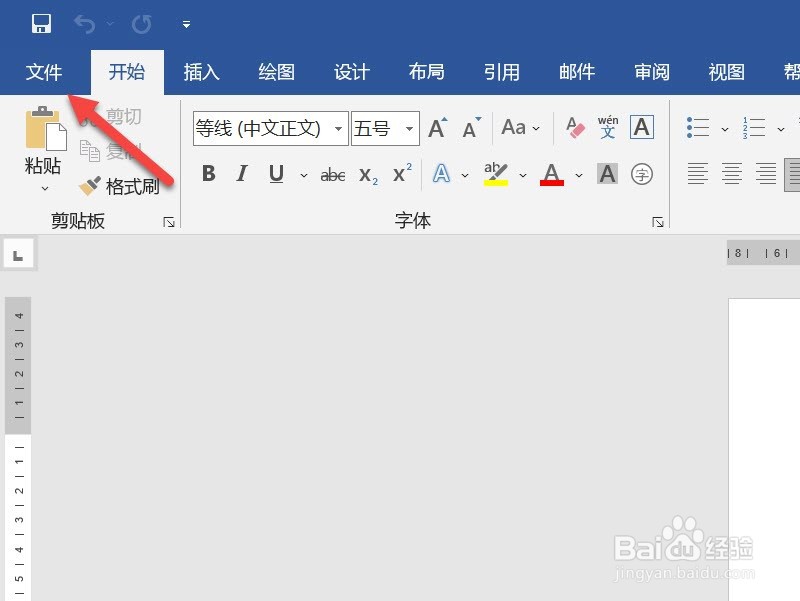800x601 pixels.
Task: Expand the 粘贴 paste options arrow
Action: (x=45, y=188)
